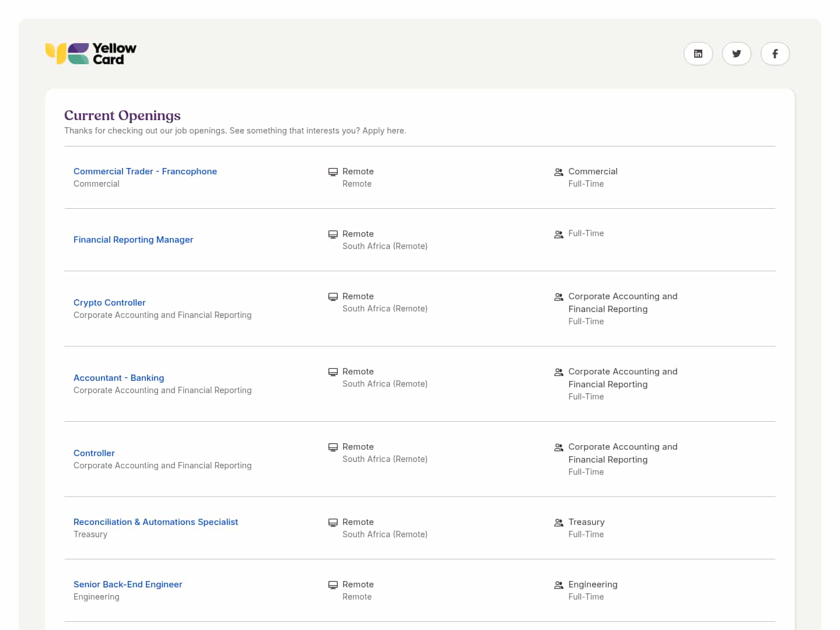Visit the Facebook page icon

point(775,54)
